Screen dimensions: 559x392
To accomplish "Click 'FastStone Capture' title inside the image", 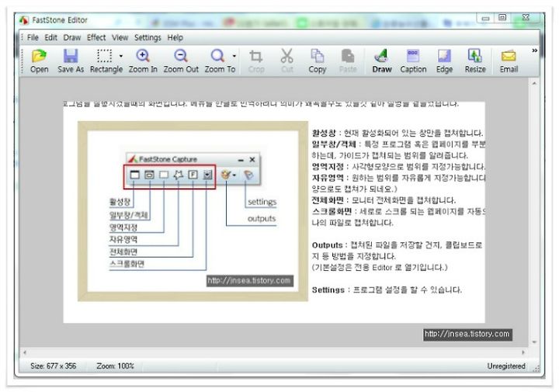I will (168, 159).
